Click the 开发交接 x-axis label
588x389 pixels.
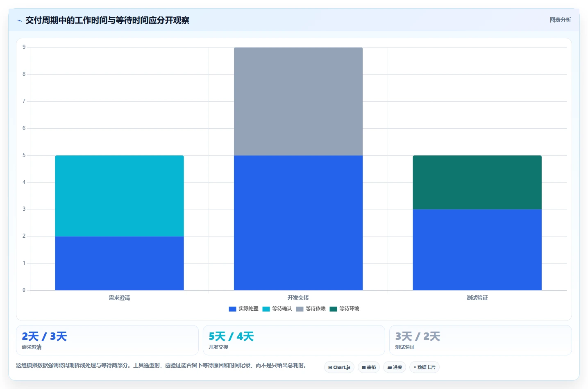(298, 298)
